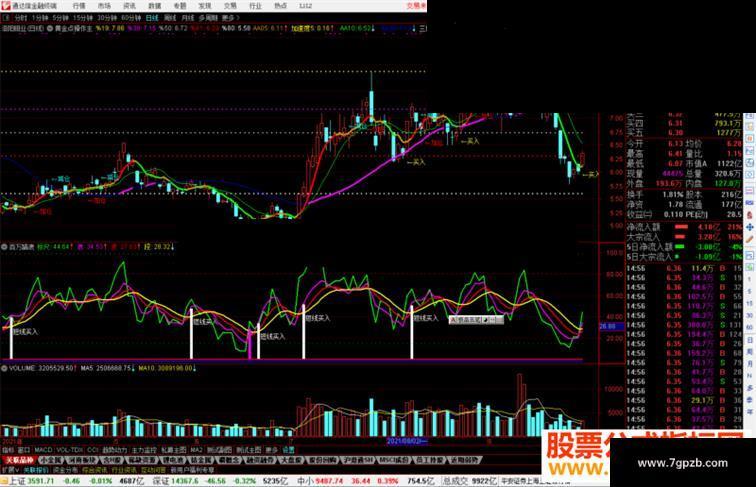The image size is (756, 487).
Task: Click 净流入额 row in fund flow panel
Action: coord(684,227)
